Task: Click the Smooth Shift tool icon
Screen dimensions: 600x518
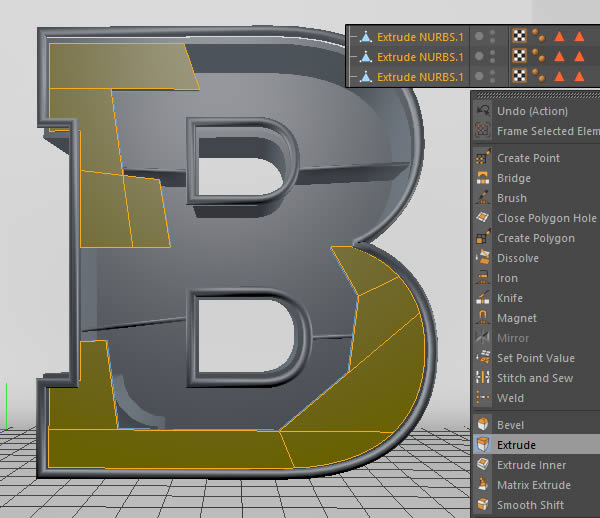Action: [x=483, y=504]
